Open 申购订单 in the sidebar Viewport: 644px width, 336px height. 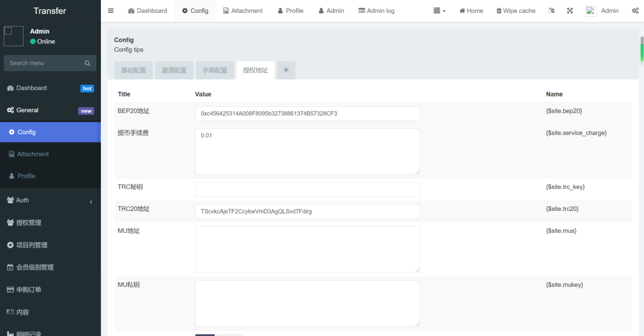click(50, 290)
